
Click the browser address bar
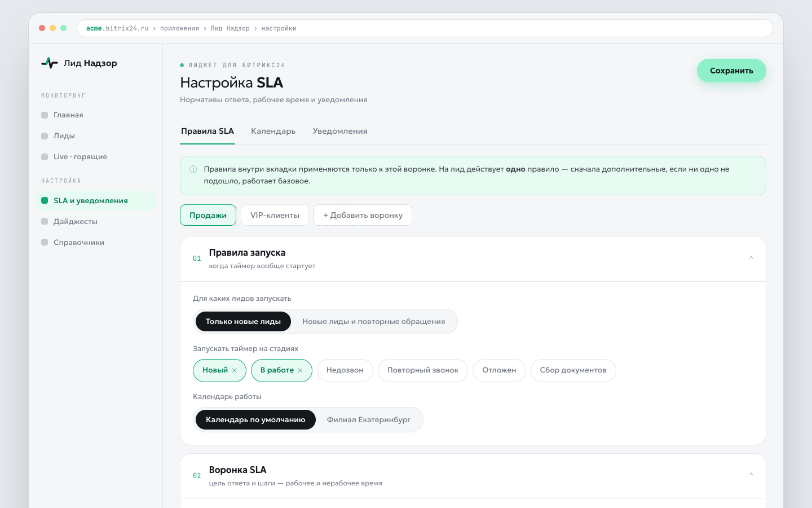(x=425, y=28)
